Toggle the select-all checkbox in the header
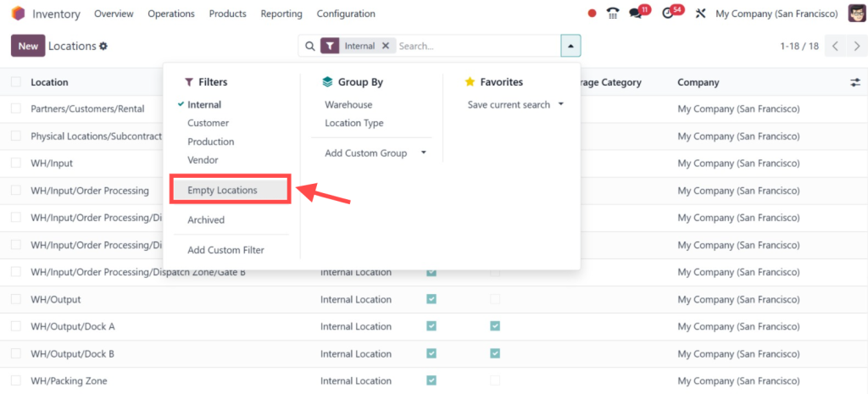 click(x=16, y=82)
